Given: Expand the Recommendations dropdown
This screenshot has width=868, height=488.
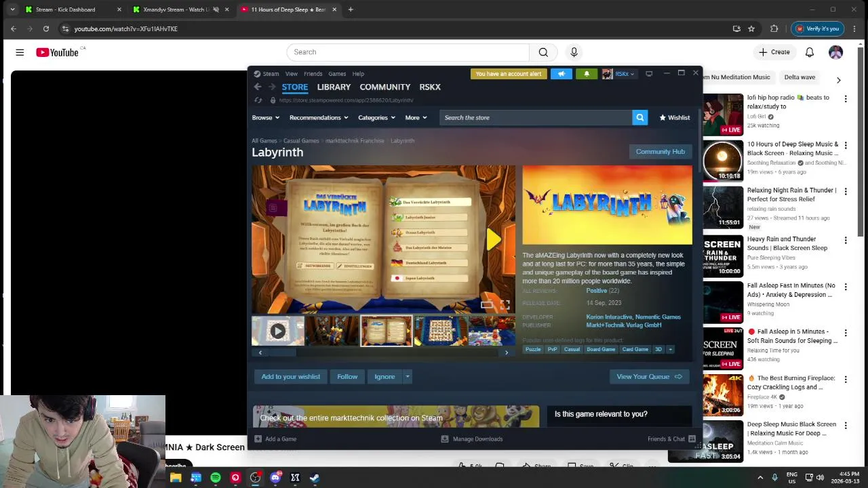Looking at the screenshot, I should pos(319,117).
